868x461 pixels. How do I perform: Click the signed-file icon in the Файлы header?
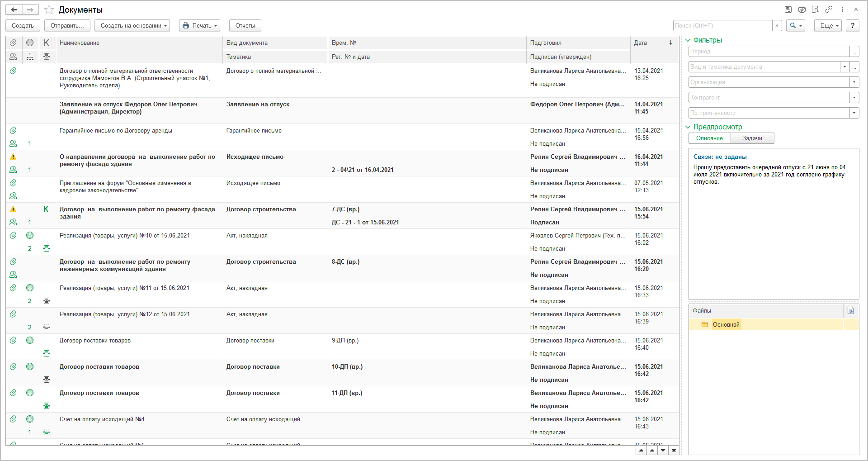click(x=850, y=310)
